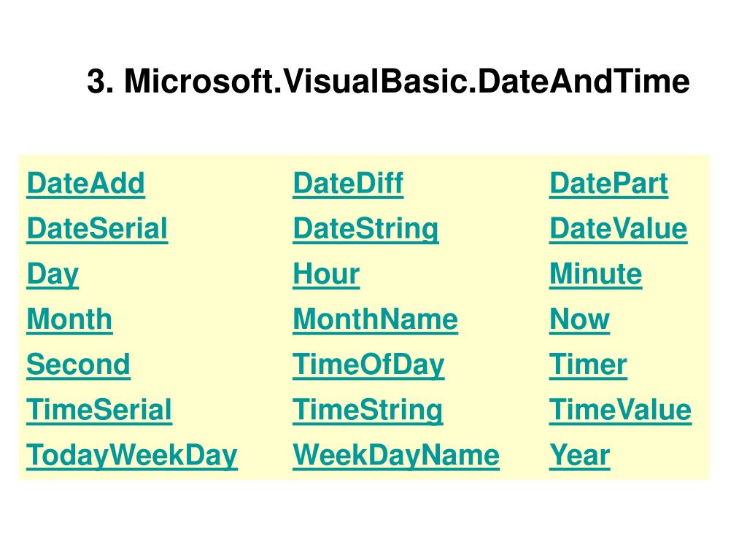Click the WeekDayName link
Viewport: 747px width, 560px height.
pyautogui.click(x=396, y=456)
